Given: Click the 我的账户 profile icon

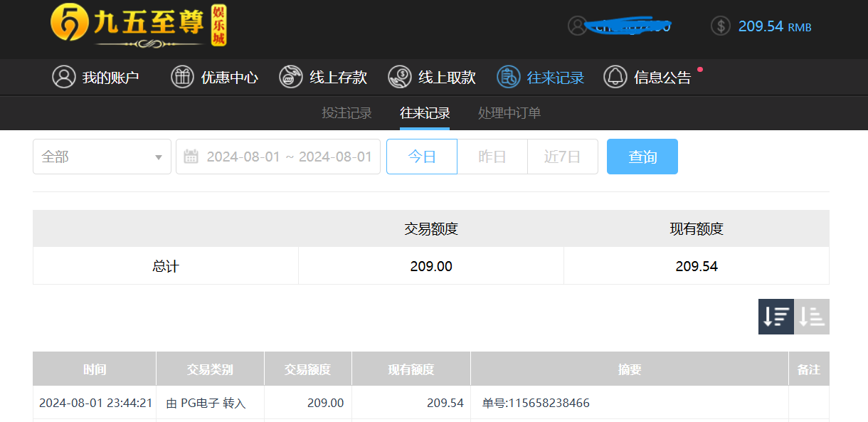Looking at the screenshot, I should [63, 77].
